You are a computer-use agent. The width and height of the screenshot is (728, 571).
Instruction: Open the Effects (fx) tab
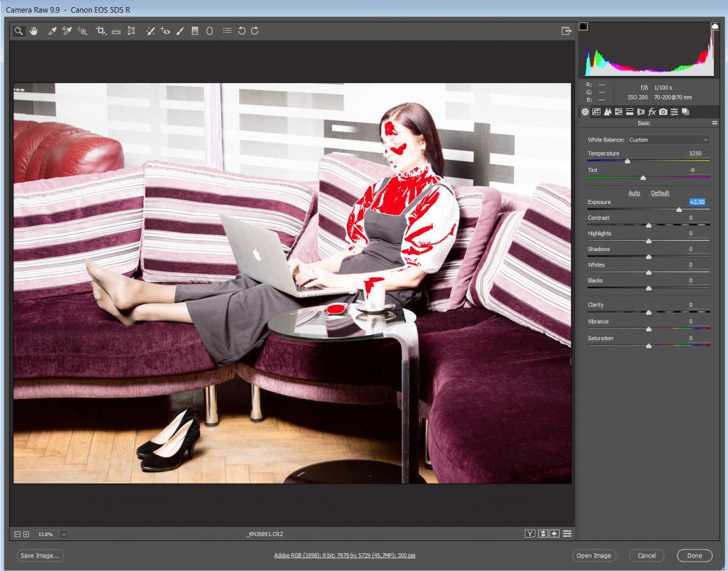[x=652, y=112]
